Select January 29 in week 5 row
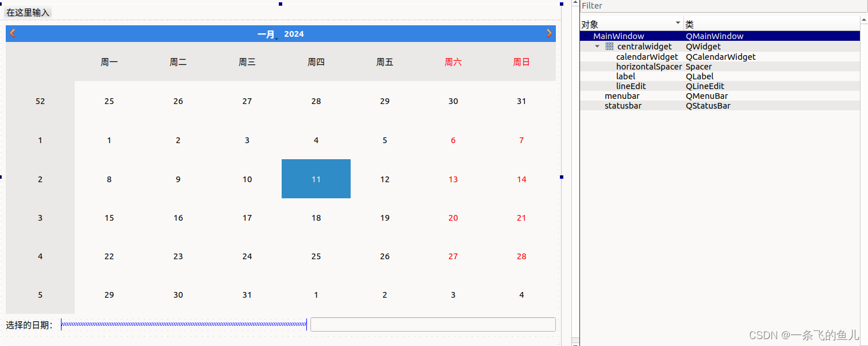This screenshot has width=868, height=346. (109, 295)
